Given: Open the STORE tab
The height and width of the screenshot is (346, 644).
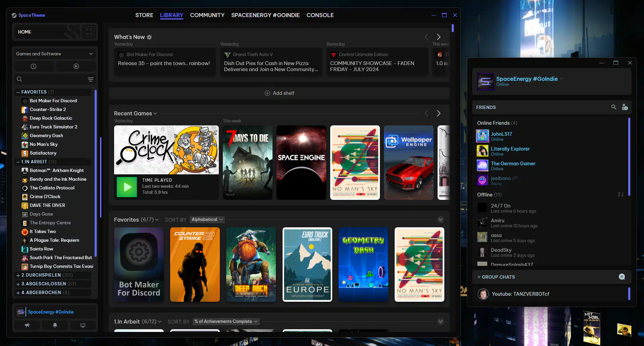Looking at the screenshot, I should click(x=144, y=15).
